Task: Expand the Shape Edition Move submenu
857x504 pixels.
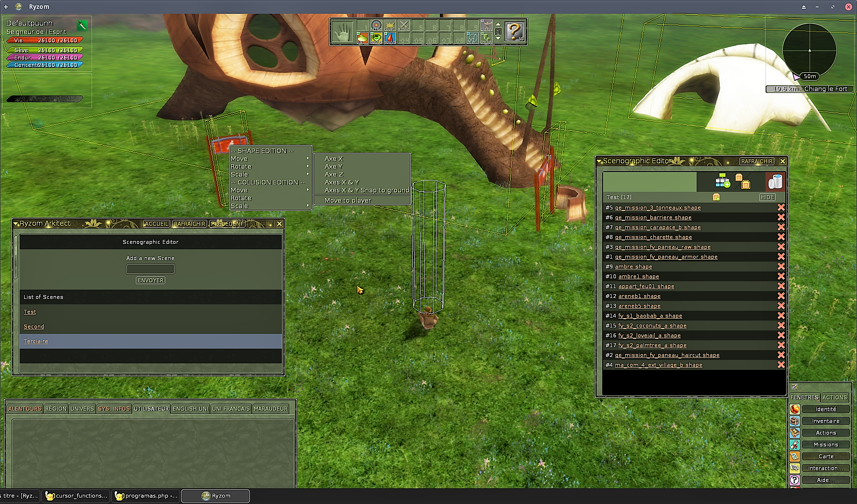Action: tap(271, 159)
